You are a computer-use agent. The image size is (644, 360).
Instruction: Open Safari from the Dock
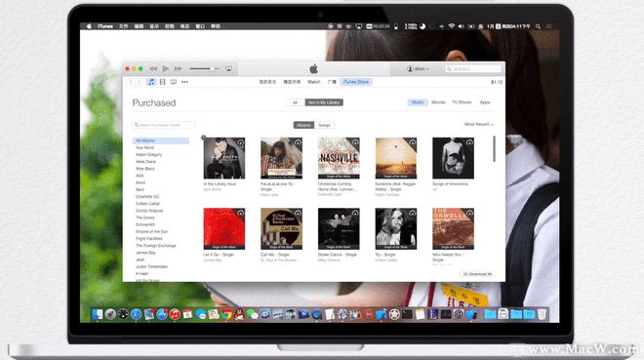(x=136, y=314)
